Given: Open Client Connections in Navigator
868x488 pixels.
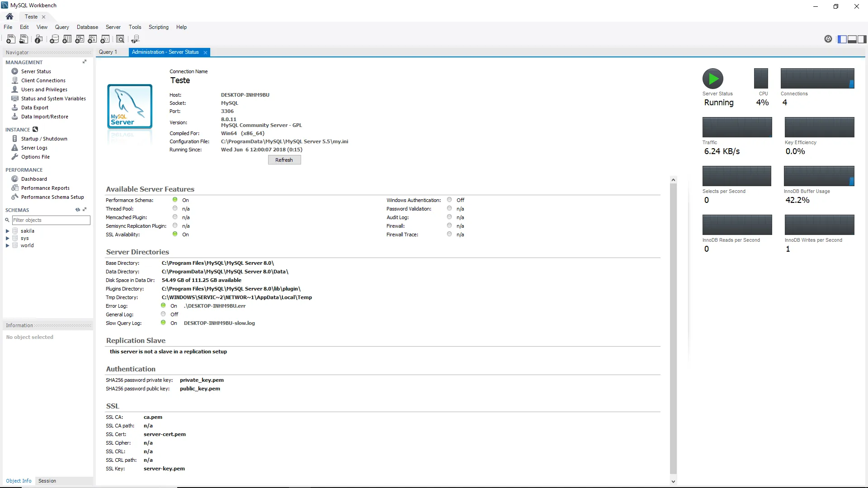Looking at the screenshot, I should coord(43,80).
